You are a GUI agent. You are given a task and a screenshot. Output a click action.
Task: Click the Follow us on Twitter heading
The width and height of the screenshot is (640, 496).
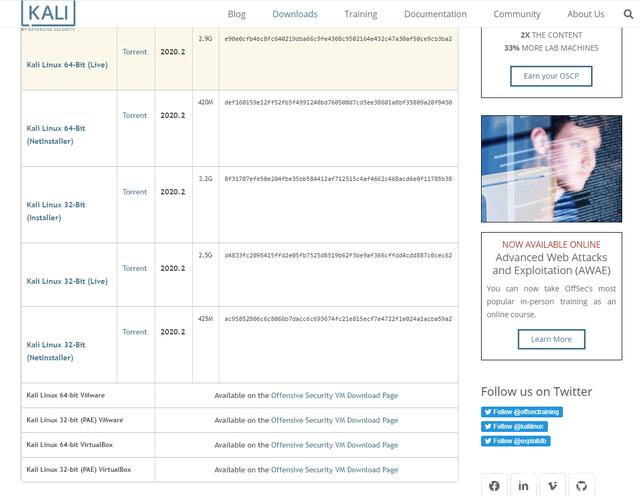pos(536,391)
